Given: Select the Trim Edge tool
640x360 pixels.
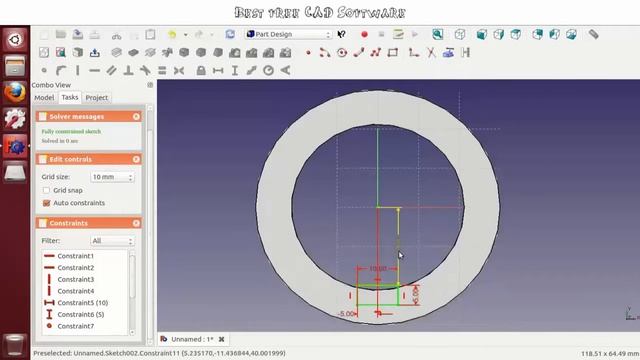Looking at the screenshot, I should click(431, 53).
